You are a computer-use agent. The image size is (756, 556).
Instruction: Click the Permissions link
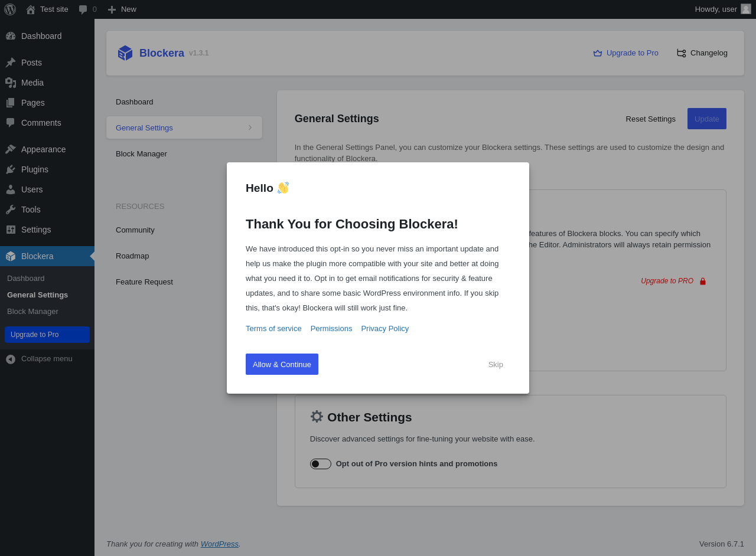(331, 329)
